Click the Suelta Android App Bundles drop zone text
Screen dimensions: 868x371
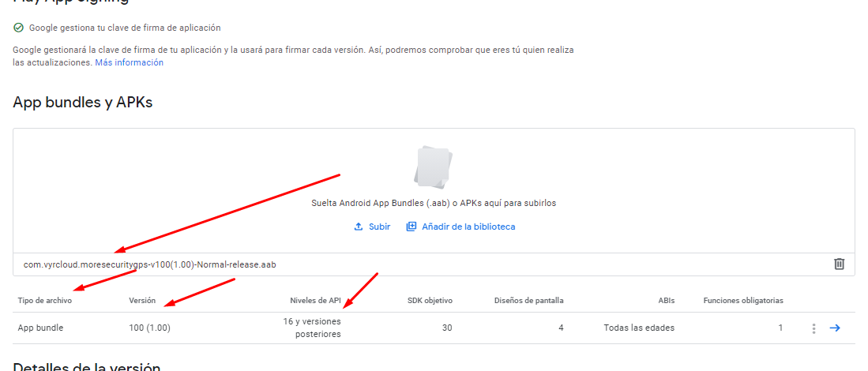tap(434, 203)
